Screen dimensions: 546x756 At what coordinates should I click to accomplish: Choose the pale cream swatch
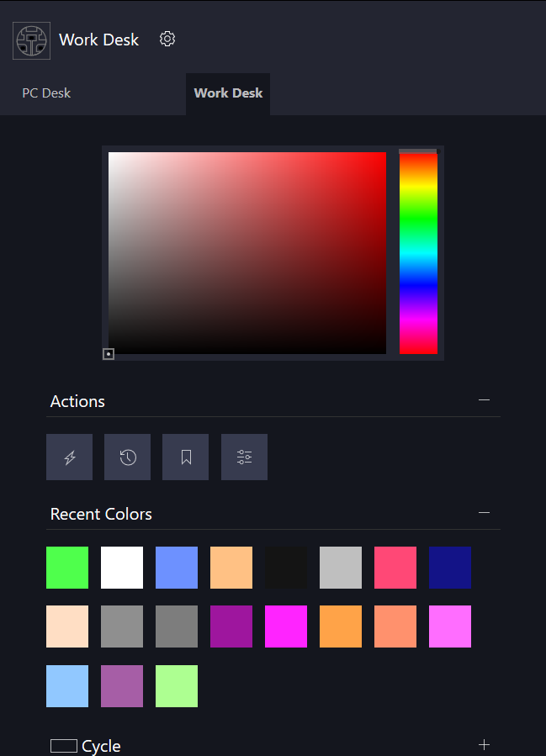click(67, 626)
